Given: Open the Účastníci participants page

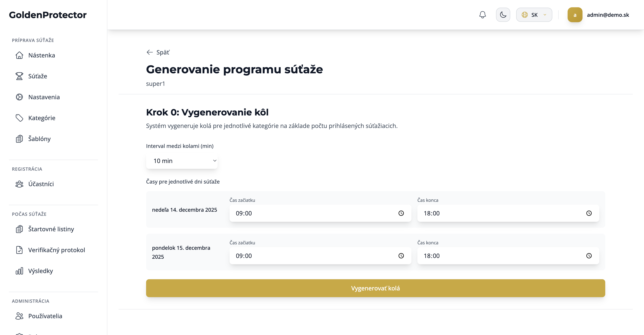Looking at the screenshot, I should point(41,184).
